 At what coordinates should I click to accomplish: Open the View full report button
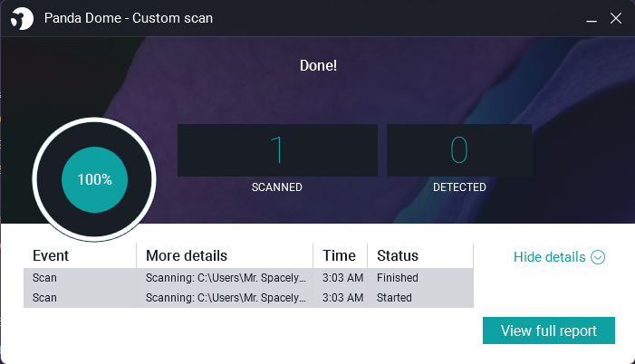(549, 330)
